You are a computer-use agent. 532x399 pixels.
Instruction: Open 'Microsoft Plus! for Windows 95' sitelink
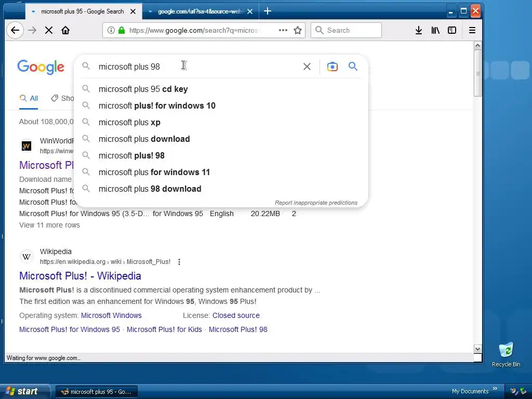coord(70,329)
